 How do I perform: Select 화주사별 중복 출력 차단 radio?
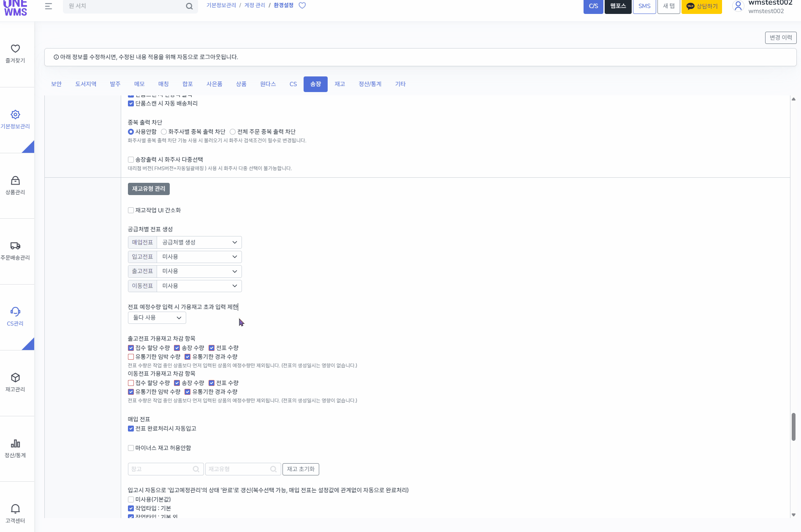[164, 132]
